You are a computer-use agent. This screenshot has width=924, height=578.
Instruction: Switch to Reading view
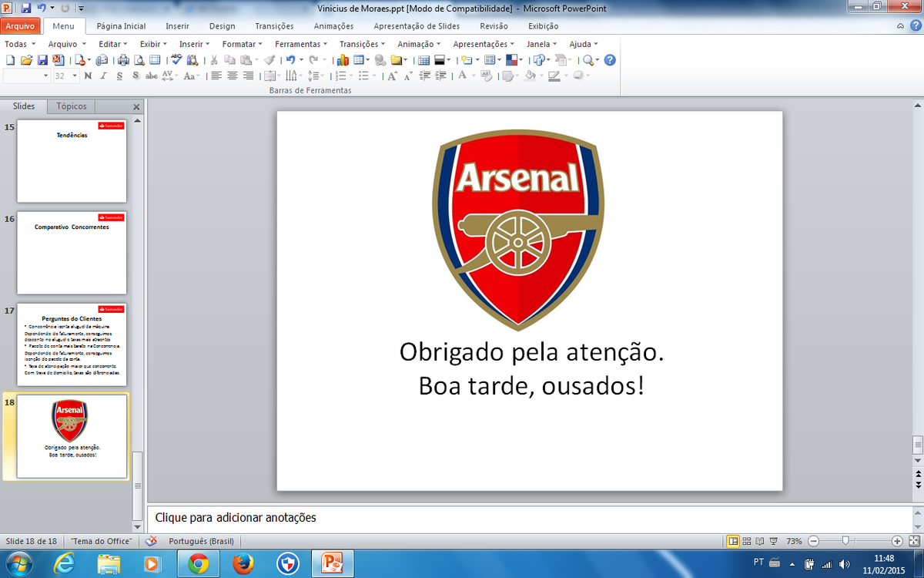760,541
